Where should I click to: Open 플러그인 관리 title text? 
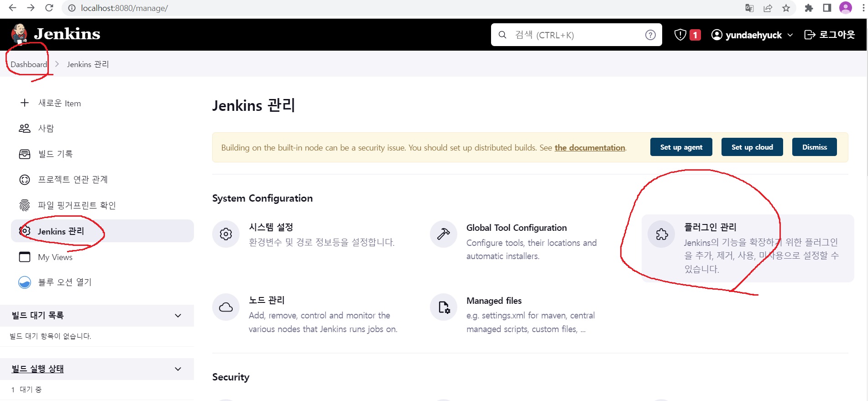click(x=710, y=227)
